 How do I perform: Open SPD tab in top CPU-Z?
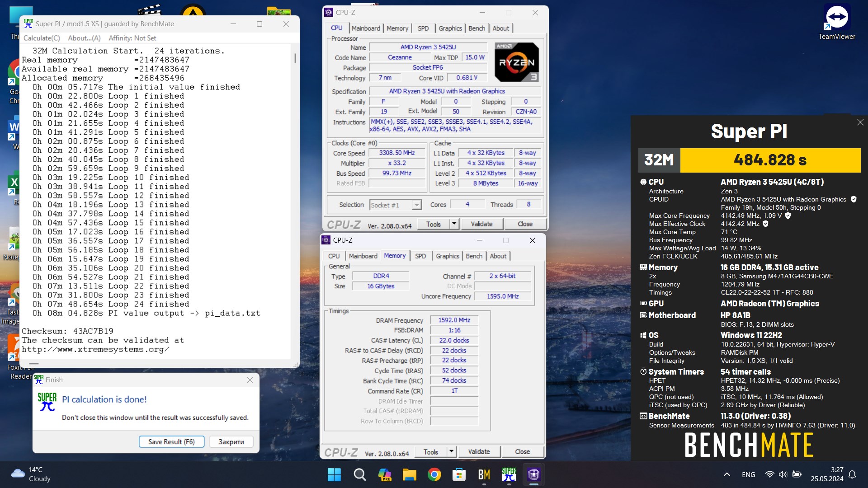(x=423, y=28)
